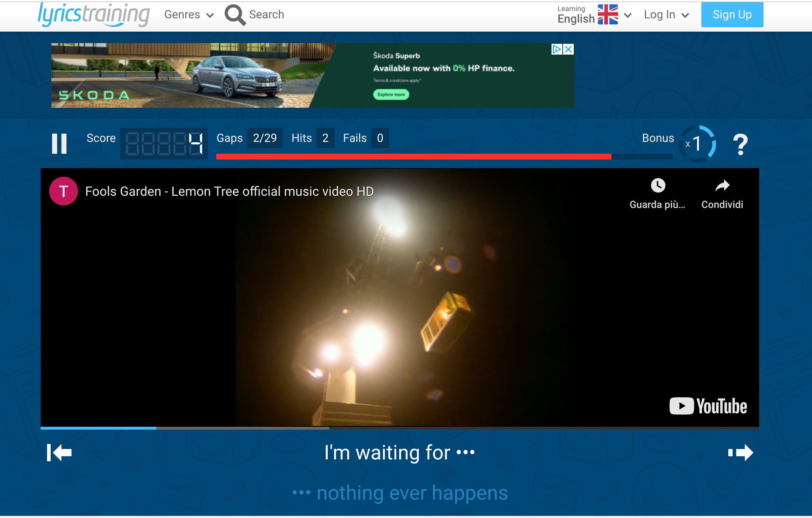
Task: Click the restart line back arrow icon
Action: click(59, 453)
